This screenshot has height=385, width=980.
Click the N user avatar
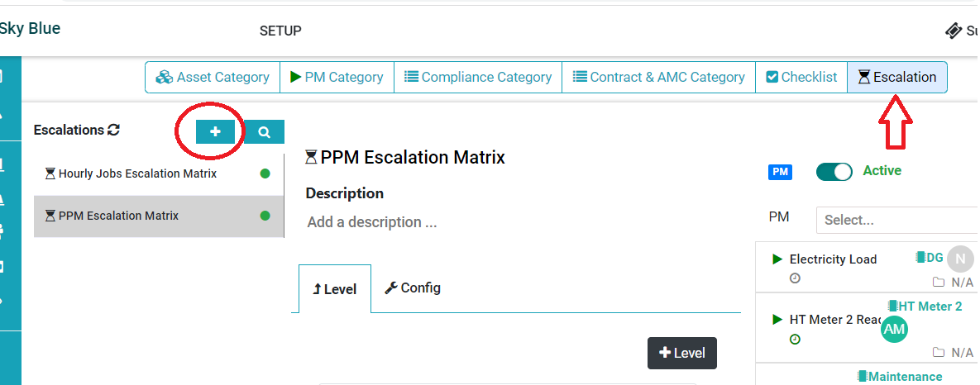(x=960, y=259)
